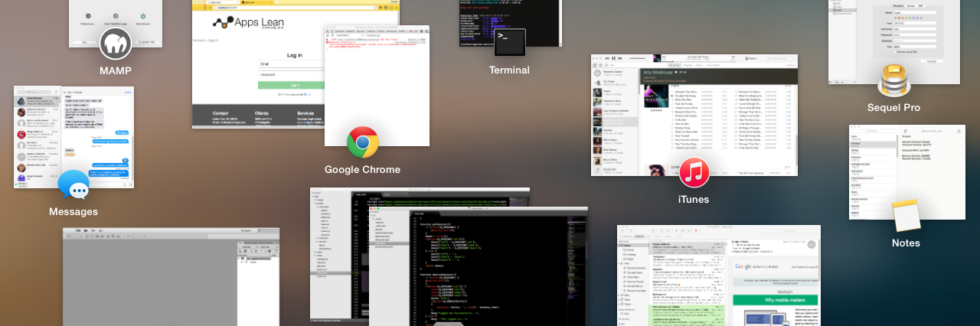Viewport: 980px width, 326px height.
Task: Click the Messages speech-bubble app icon
Action: pyautogui.click(x=73, y=185)
